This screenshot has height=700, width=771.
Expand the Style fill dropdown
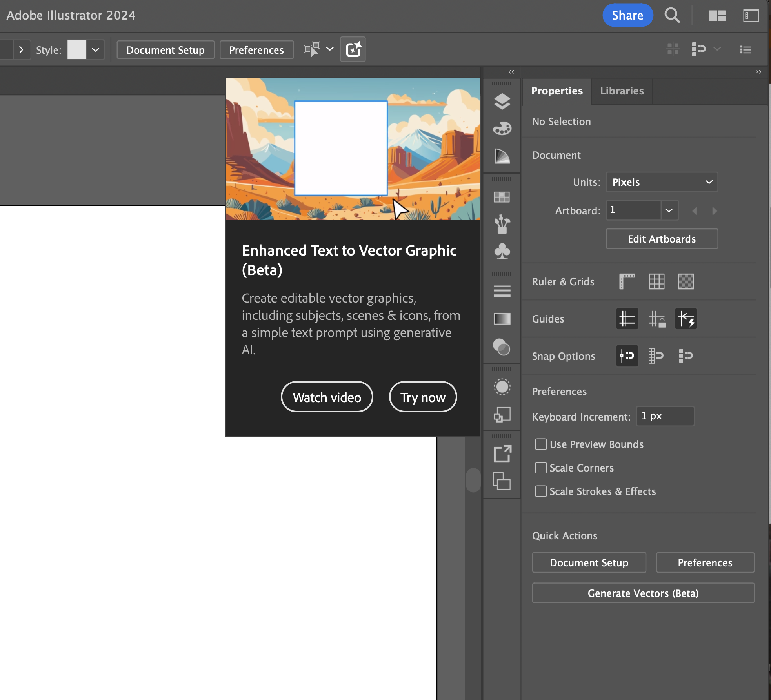pyautogui.click(x=95, y=49)
